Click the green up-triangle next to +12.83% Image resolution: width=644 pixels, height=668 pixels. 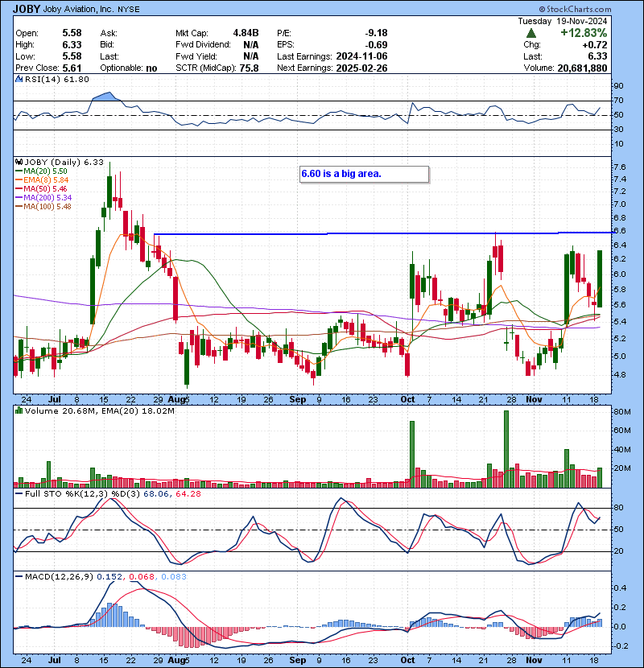pyautogui.click(x=531, y=33)
